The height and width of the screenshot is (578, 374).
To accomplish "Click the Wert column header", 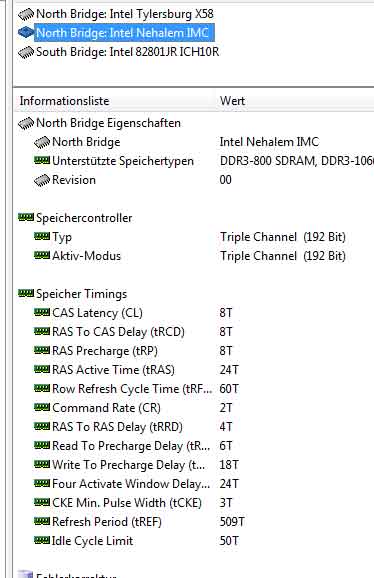I will tap(295, 101).
